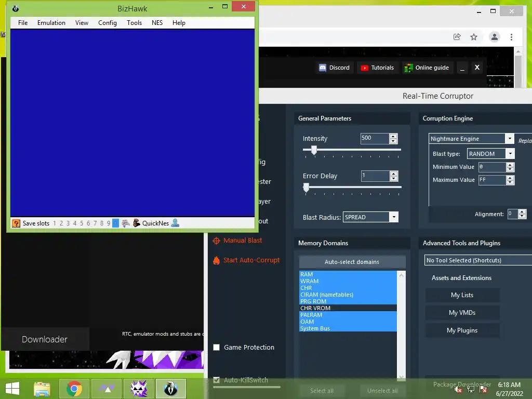Minimize the RTC launcher with underscore button

pyautogui.click(x=462, y=68)
